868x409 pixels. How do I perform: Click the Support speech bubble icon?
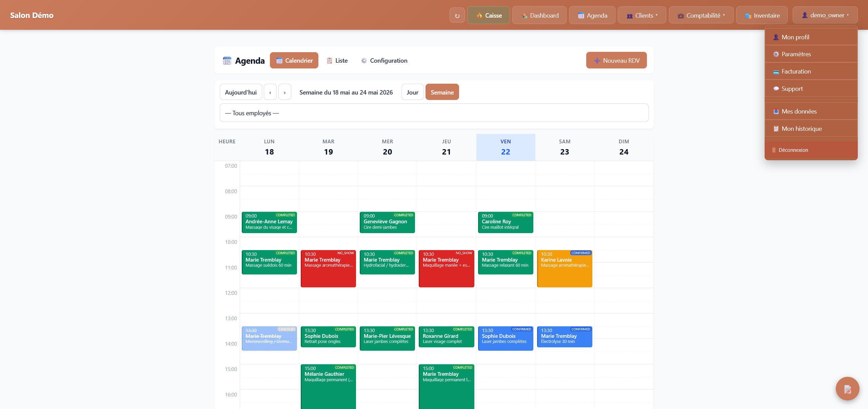point(776,89)
